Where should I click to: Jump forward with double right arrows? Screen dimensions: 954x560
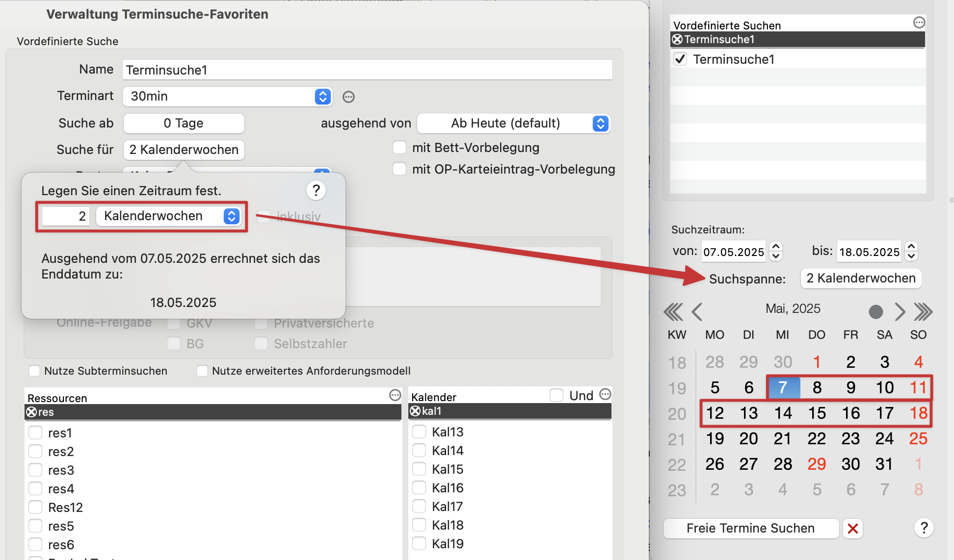(x=923, y=312)
